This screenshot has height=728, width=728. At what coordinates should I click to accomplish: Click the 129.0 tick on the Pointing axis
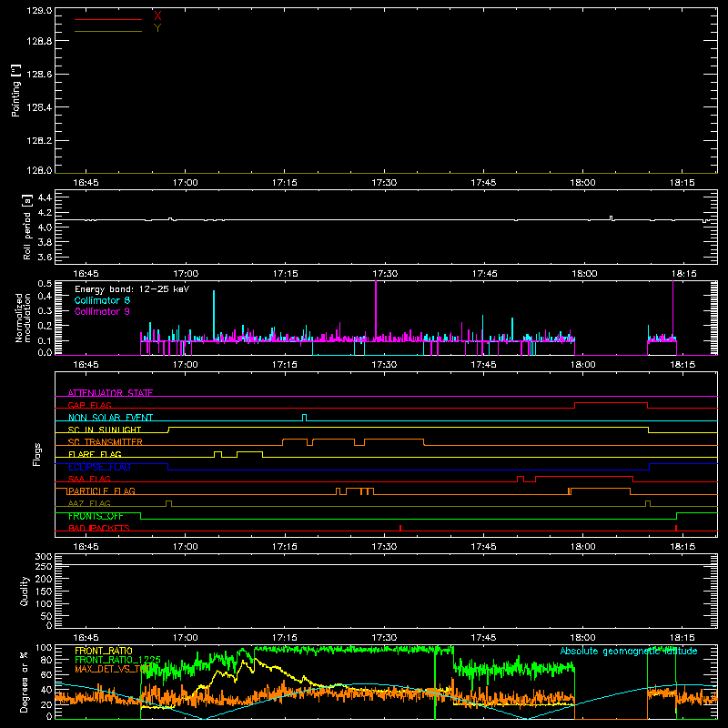point(39,11)
